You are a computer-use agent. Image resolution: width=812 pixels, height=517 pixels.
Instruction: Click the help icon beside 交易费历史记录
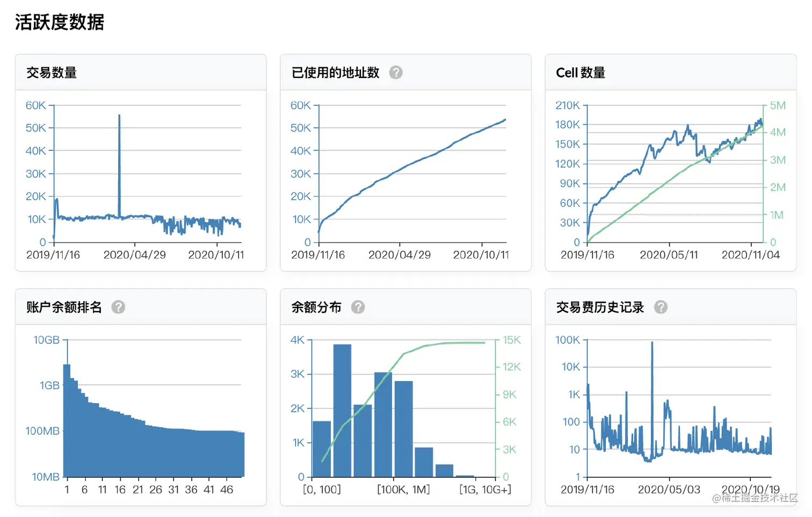[661, 307]
